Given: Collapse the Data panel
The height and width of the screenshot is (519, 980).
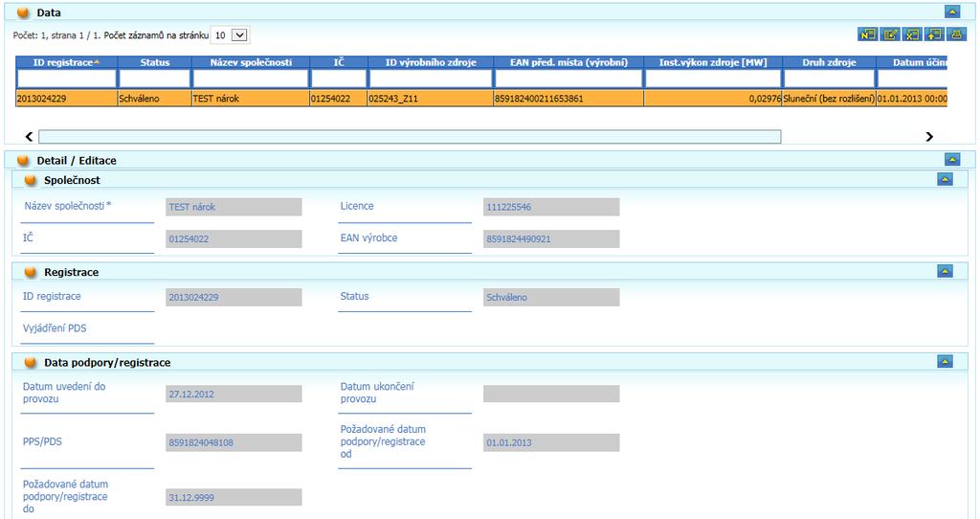Looking at the screenshot, I should coord(952,11).
